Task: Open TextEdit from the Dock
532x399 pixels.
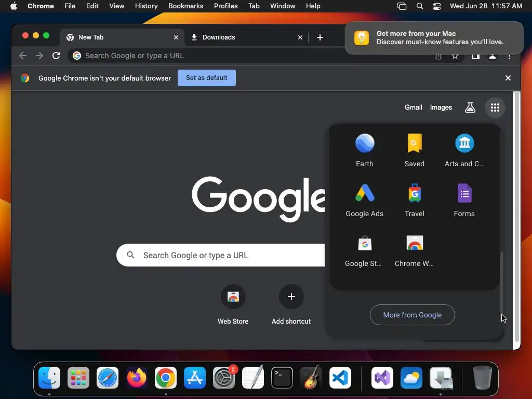Action: pos(253,378)
